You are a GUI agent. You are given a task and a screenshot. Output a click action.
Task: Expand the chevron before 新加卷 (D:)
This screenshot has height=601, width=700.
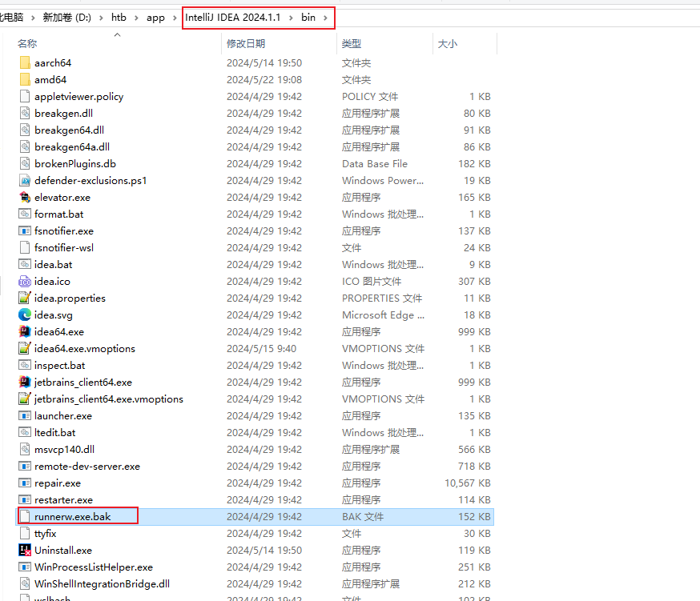click(x=33, y=18)
